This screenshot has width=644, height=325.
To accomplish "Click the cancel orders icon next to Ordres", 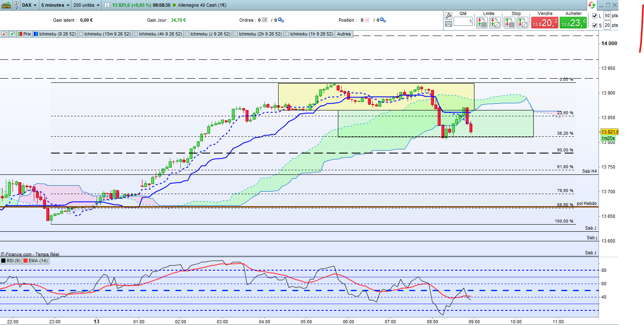I will (264, 20).
